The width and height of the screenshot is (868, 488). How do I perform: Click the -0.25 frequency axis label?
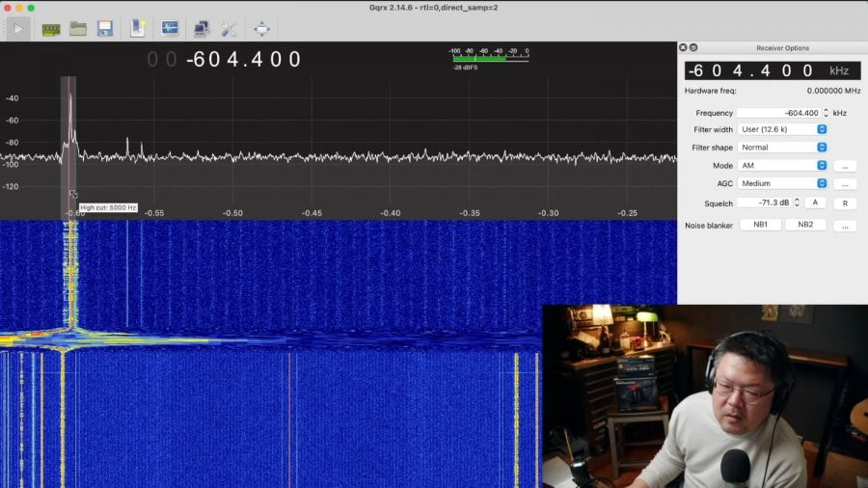tap(627, 213)
